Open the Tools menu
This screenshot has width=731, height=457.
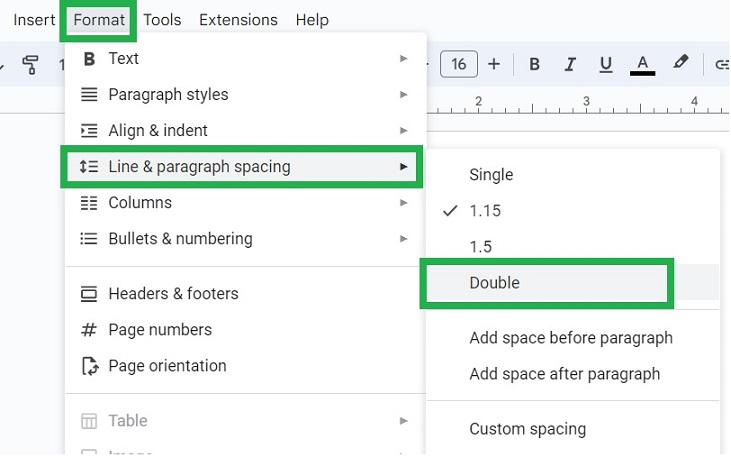[x=161, y=20]
